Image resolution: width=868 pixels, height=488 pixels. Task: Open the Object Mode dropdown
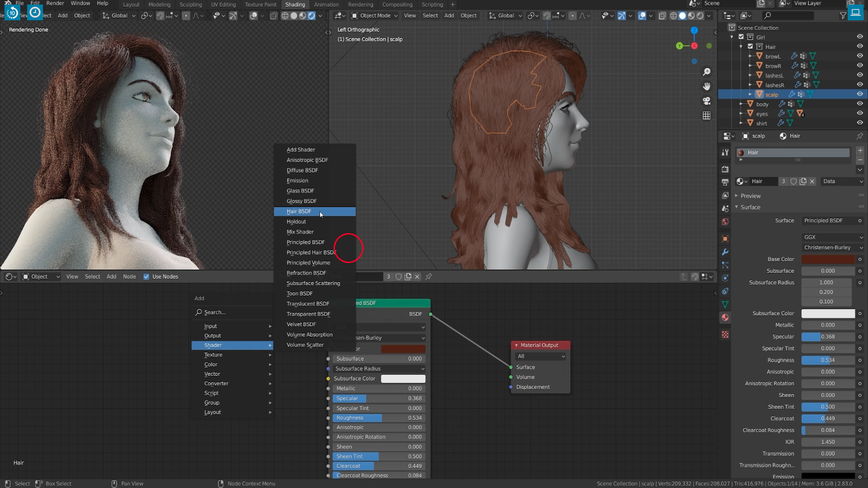coord(375,15)
